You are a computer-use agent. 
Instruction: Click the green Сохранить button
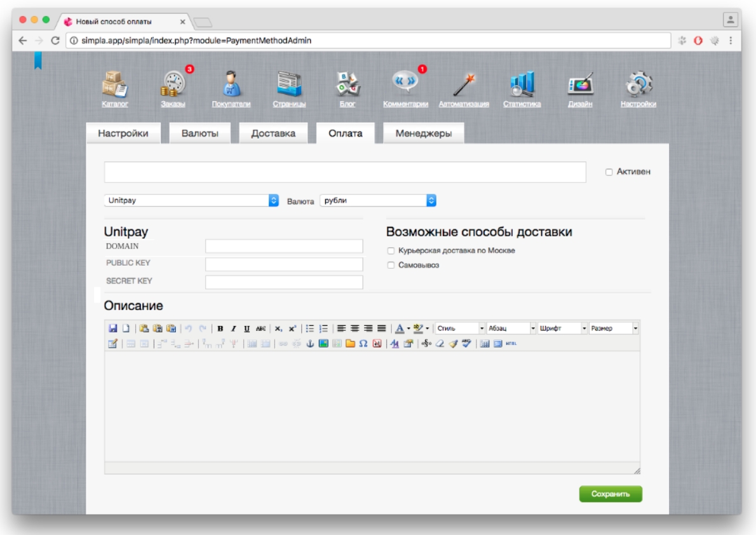click(x=610, y=494)
